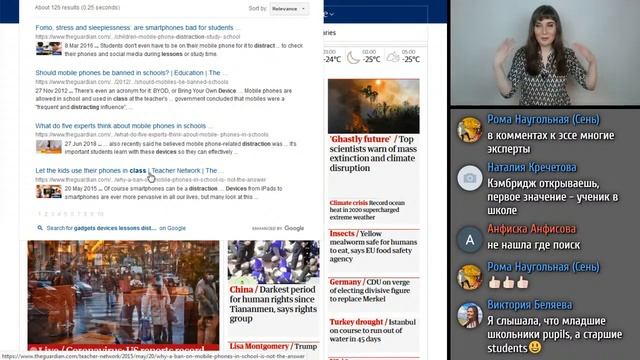Click the chat message 'не нашла где поиск'
640x360 pixels.
coord(533,245)
